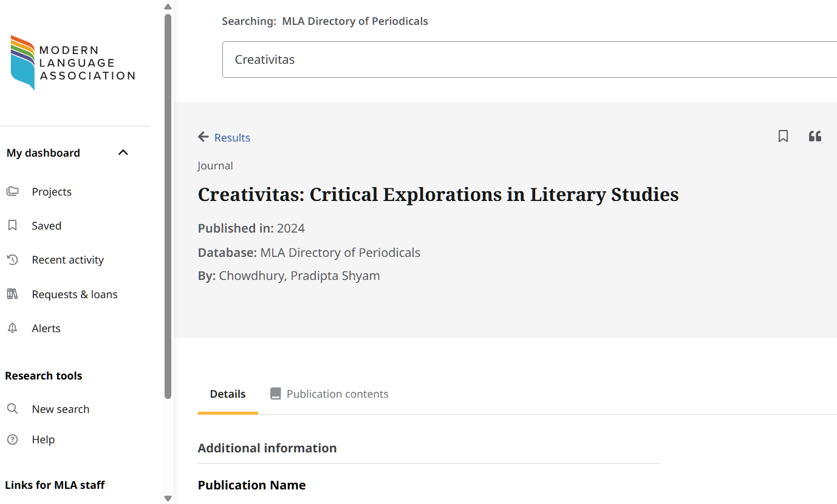Click the Help question mark icon
The height and width of the screenshot is (504, 837).
pos(12,440)
